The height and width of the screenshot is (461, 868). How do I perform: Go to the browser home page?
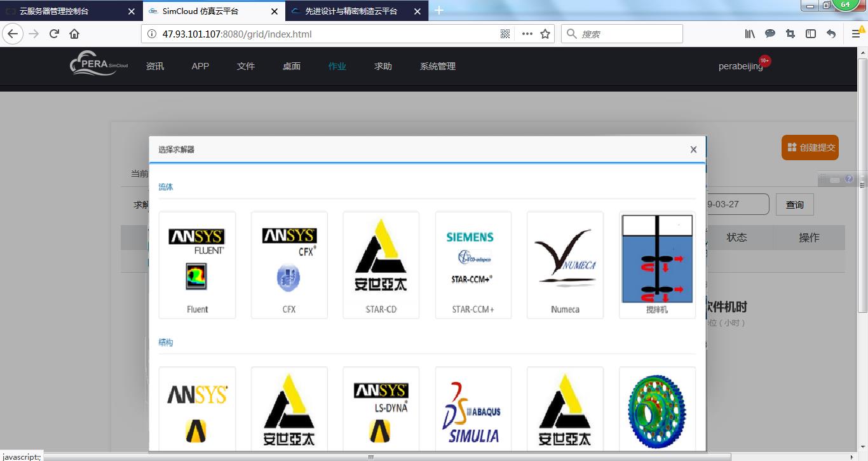tap(74, 34)
